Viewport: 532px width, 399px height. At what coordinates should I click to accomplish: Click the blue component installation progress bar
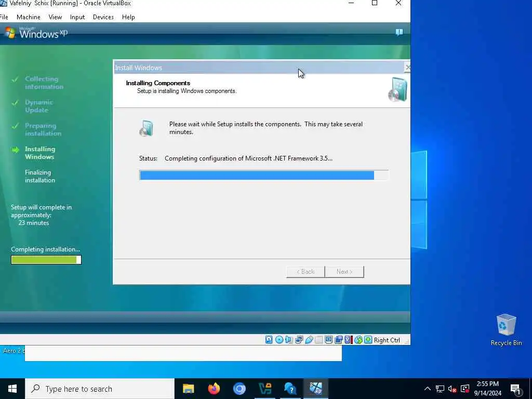pos(263,175)
